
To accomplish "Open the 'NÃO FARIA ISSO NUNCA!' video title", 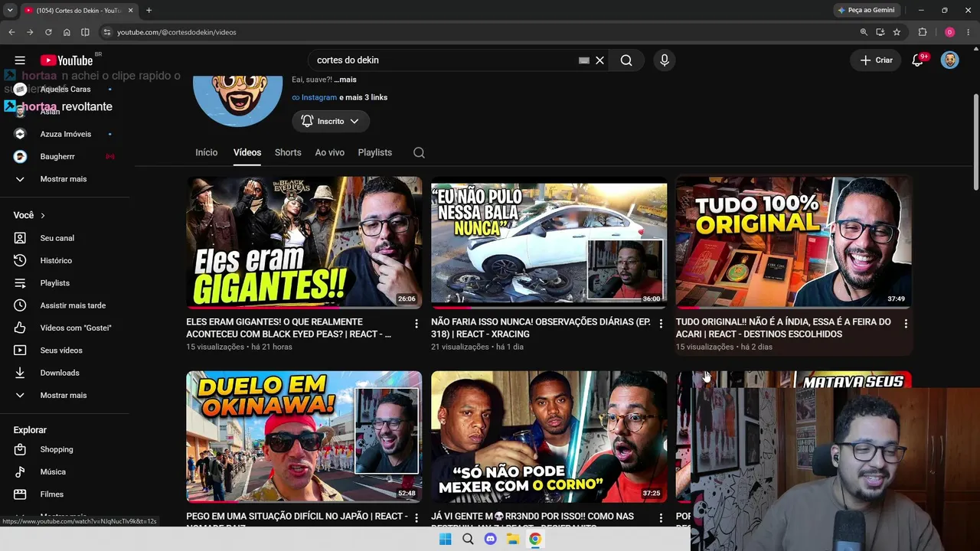I will click(541, 328).
